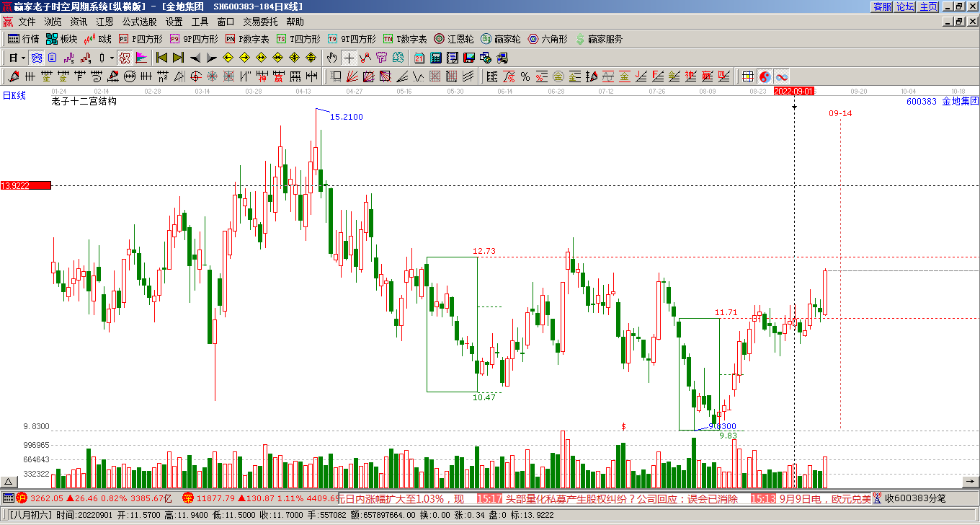Screen dimensions: 980x525
Task: Toggle the 权 rights-adjustment icon
Action: pos(123,58)
